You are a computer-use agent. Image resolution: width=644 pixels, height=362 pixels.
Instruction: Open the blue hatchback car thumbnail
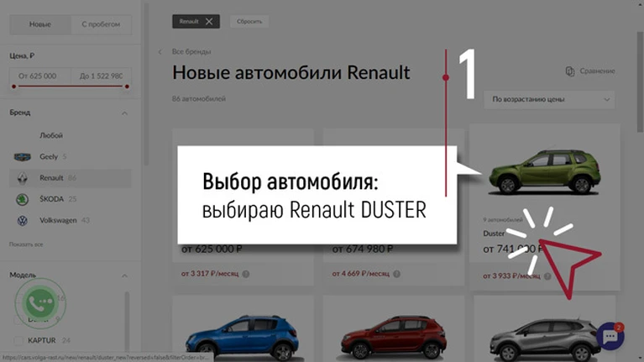[243, 338]
